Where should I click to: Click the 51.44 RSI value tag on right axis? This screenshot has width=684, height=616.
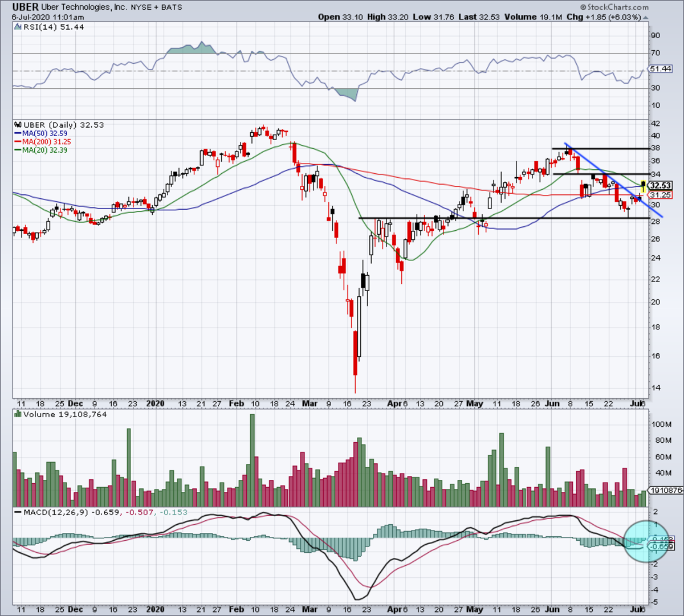[x=661, y=69]
